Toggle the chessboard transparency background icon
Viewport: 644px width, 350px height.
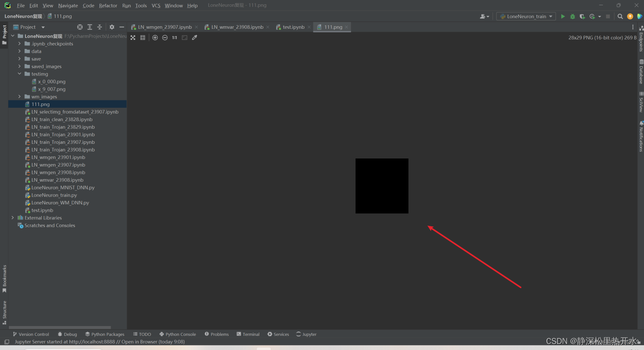[133, 38]
